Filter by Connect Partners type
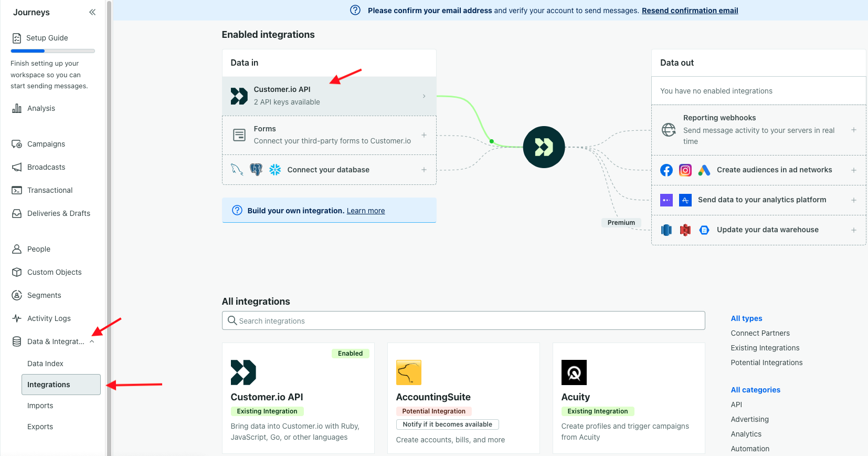 point(760,333)
